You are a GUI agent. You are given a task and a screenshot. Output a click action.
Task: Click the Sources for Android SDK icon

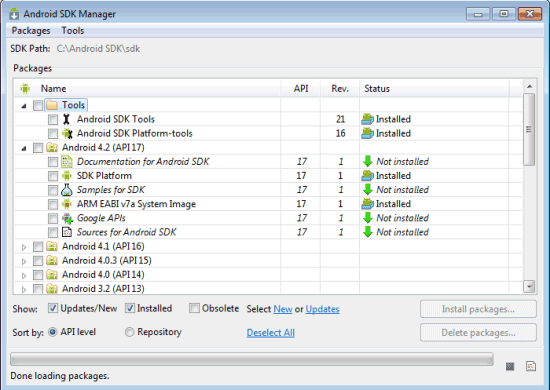67,232
